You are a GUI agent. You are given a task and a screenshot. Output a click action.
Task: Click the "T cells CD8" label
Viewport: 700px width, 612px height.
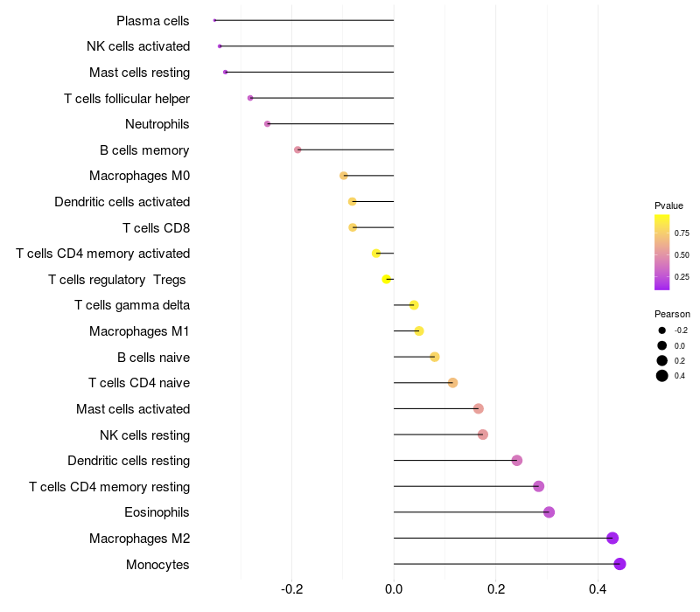pyautogui.click(x=156, y=228)
